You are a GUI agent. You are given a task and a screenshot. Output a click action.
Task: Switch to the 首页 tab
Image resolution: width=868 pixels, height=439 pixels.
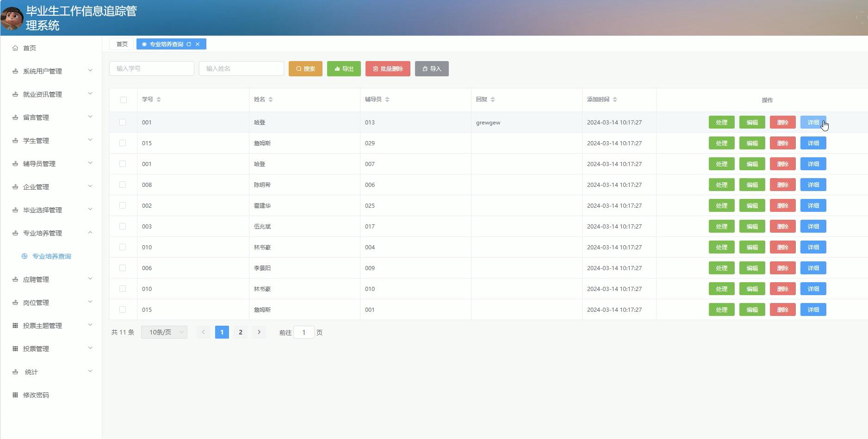point(121,44)
